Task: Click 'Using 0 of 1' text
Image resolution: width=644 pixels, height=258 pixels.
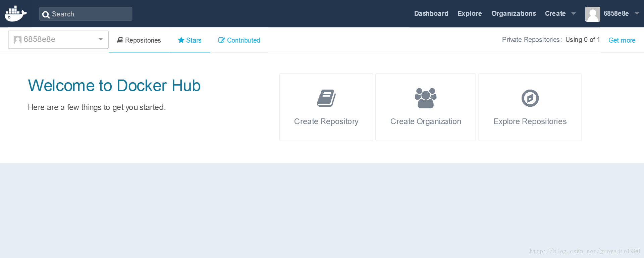Action: click(583, 40)
